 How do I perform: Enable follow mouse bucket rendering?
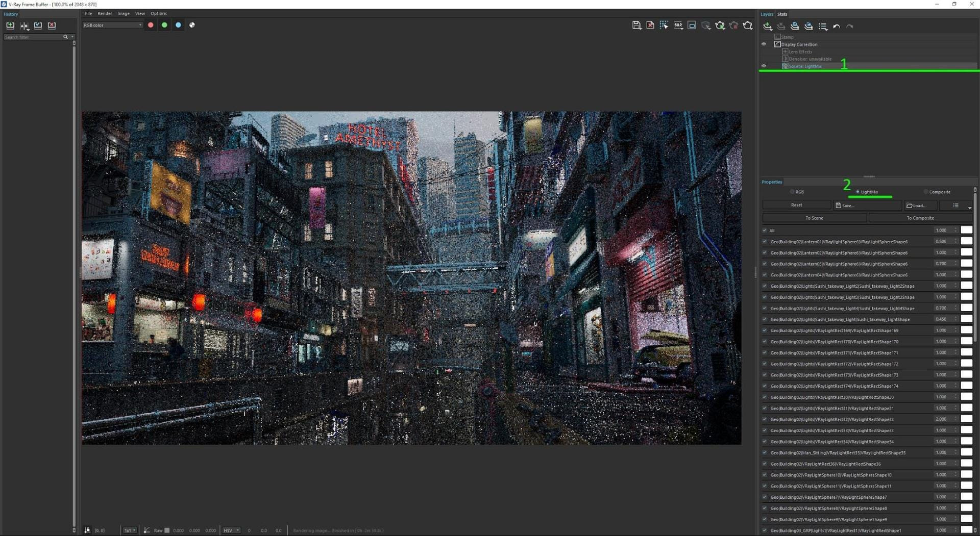[x=664, y=25]
